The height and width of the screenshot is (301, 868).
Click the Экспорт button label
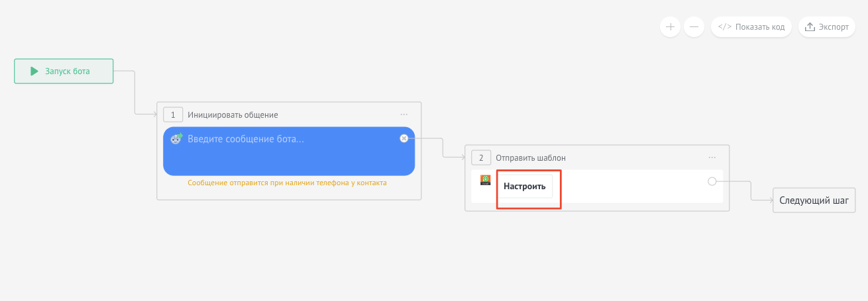[834, 27]
